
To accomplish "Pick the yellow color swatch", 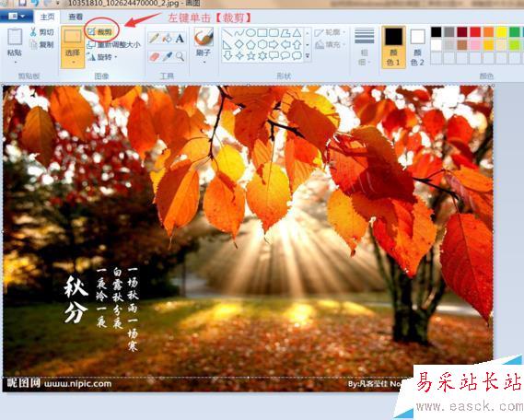I will coord(501,32).
